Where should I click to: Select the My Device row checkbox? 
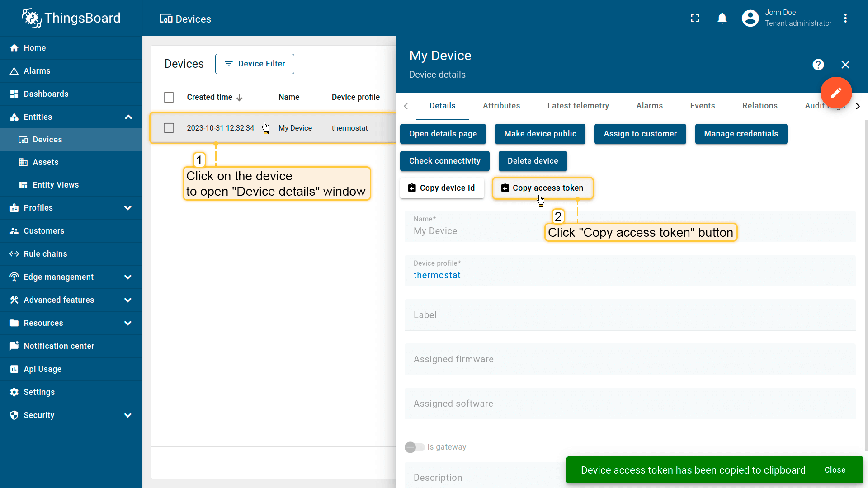point(169,128)
